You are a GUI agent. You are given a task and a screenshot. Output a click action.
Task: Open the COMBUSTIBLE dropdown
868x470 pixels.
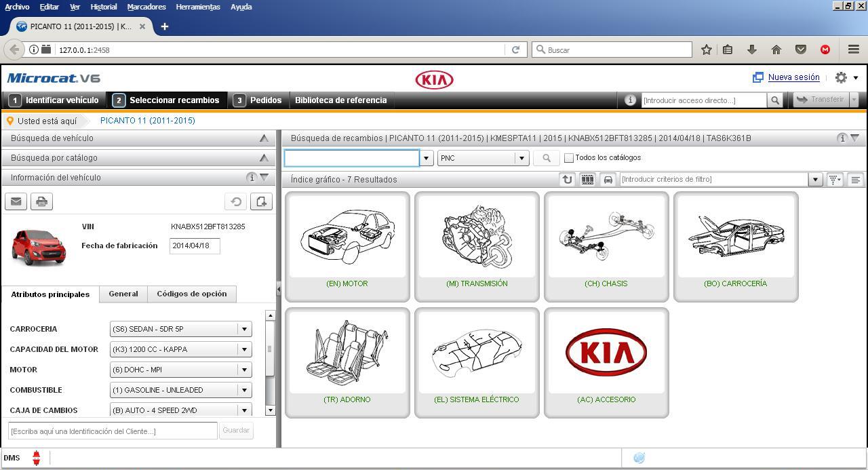(181, 390)
